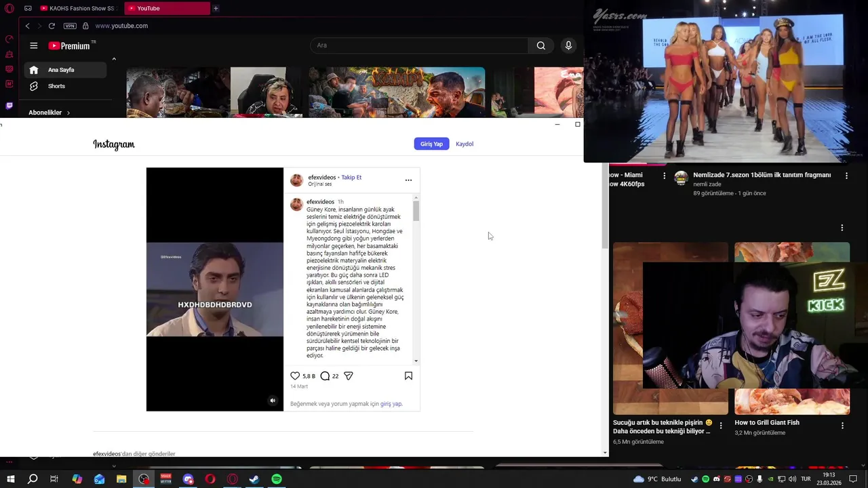868x488 pixels.
Task: Play the Instagram video of man in suit
Action: tap(215, 289)
